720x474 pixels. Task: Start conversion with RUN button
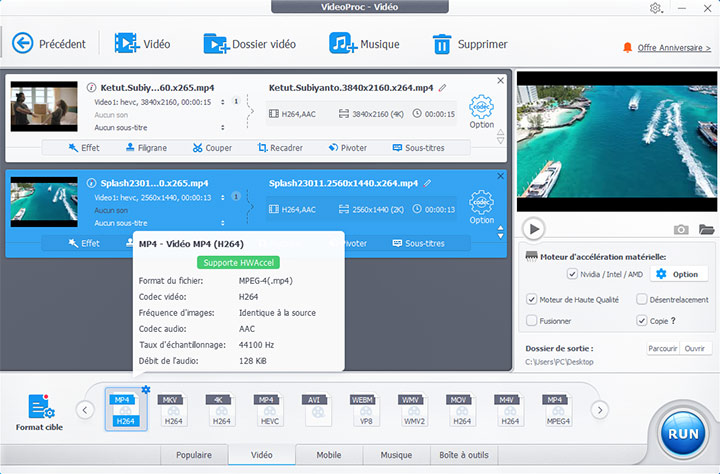(x=683, y=434)
